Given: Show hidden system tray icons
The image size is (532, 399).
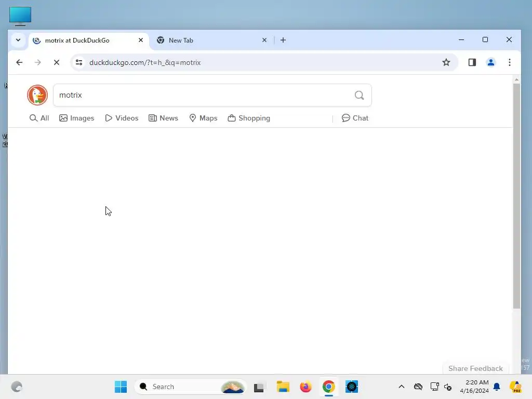Looking at the screenshot, I should point(402,387).
